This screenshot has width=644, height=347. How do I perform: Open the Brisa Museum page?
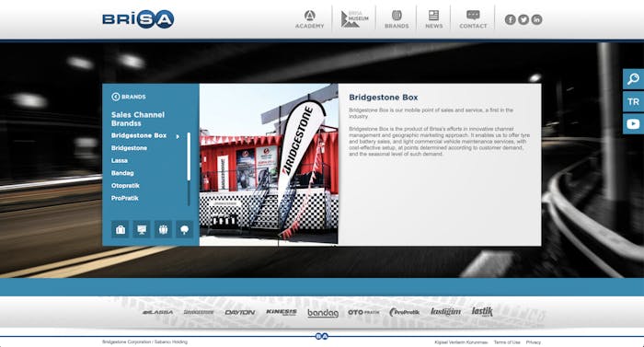pos(354,19)
